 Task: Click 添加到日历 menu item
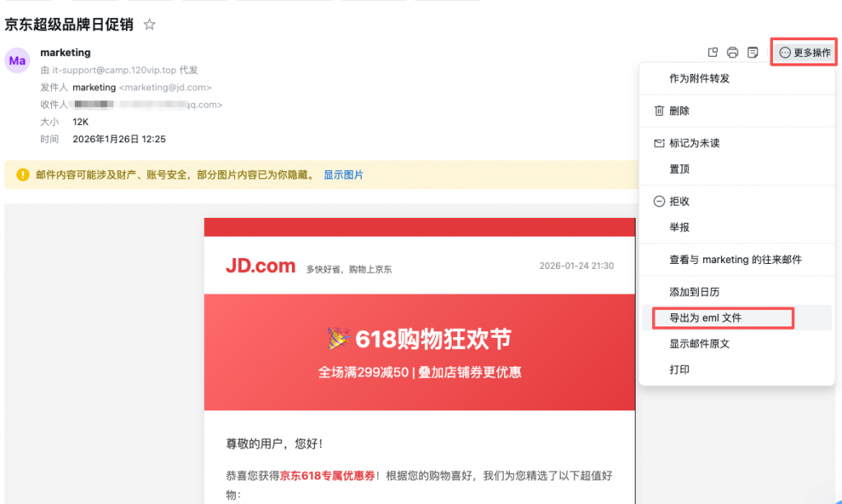(x=694, y=292)
